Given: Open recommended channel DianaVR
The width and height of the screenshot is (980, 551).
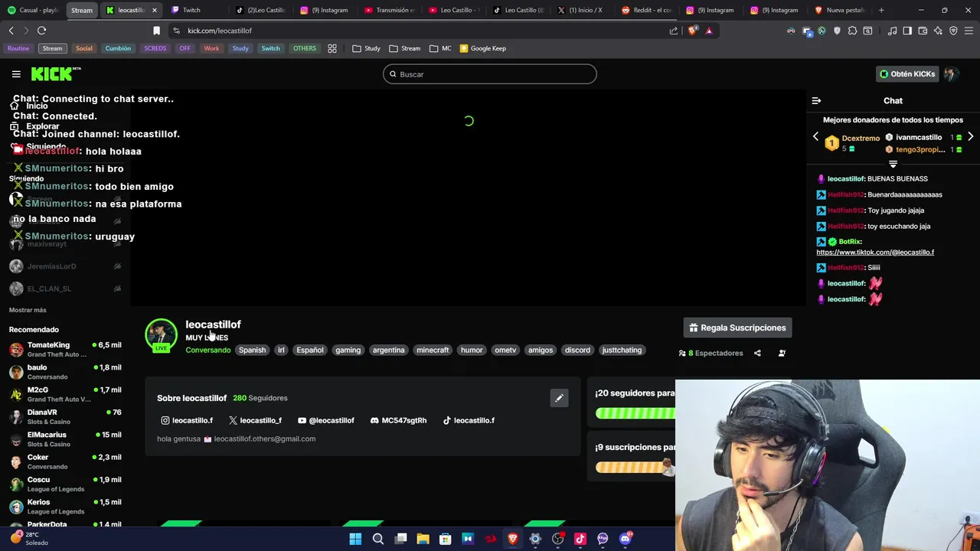Looking at the screenshot, I should coord(65,417).
